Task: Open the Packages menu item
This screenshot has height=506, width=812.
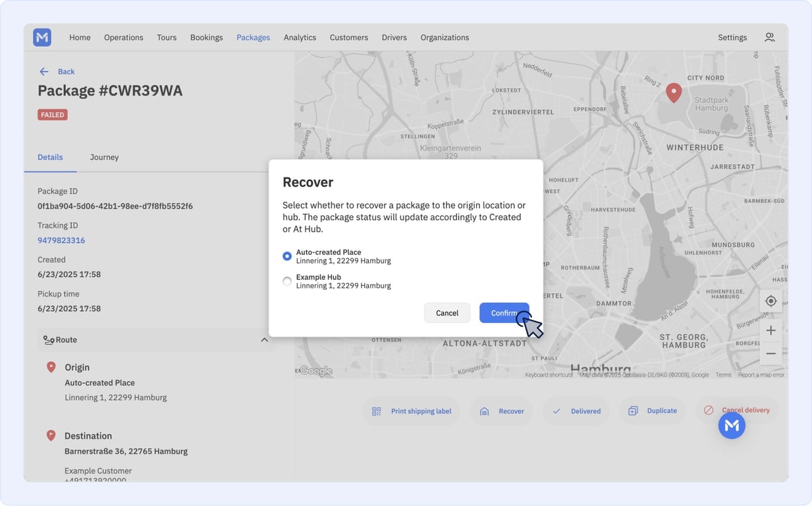Action: [253, 38]
